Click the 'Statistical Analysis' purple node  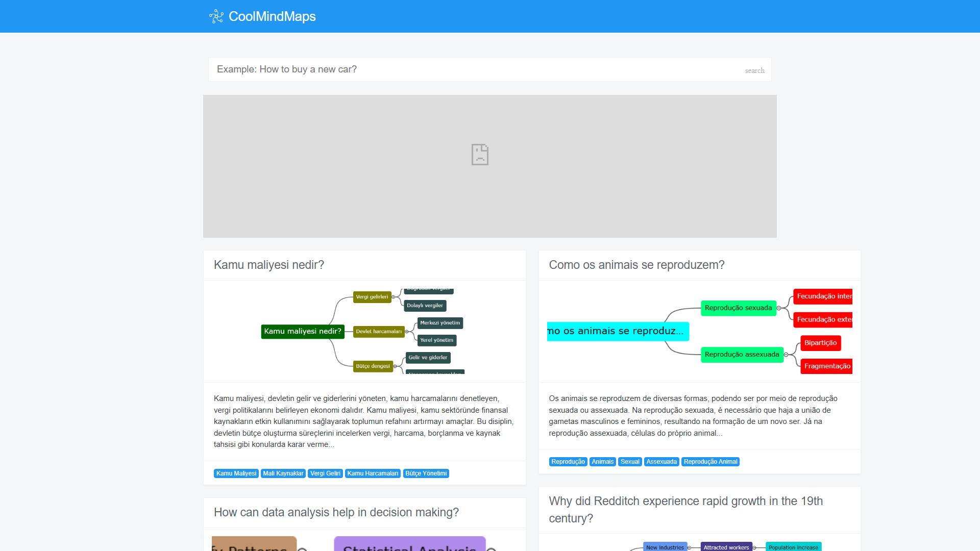coord(410,544)
